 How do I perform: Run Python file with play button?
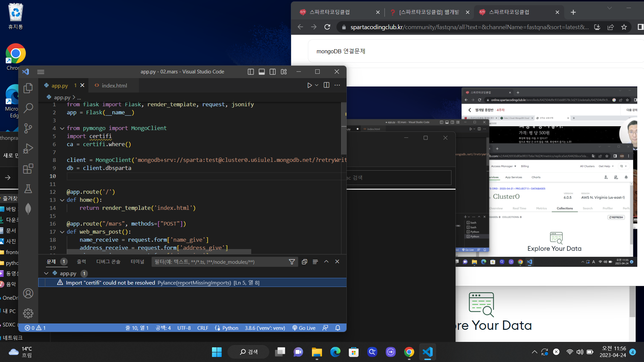(x=309, y=85)
